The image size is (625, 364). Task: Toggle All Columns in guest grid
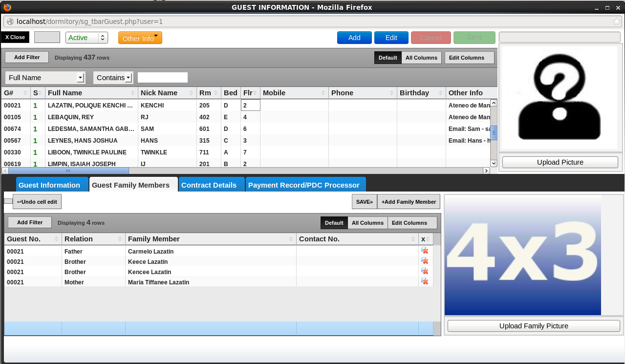coord(421,58)
